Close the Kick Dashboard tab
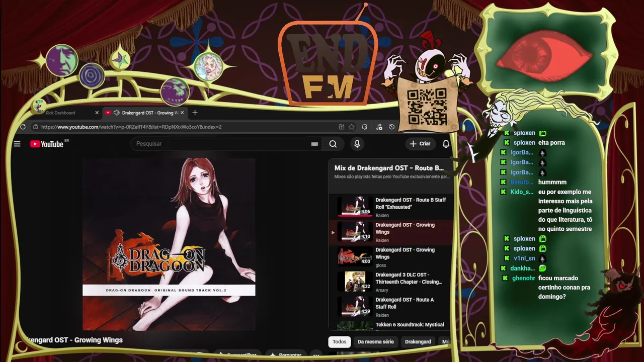The image size is (644, 362). [x=97, y=113]
